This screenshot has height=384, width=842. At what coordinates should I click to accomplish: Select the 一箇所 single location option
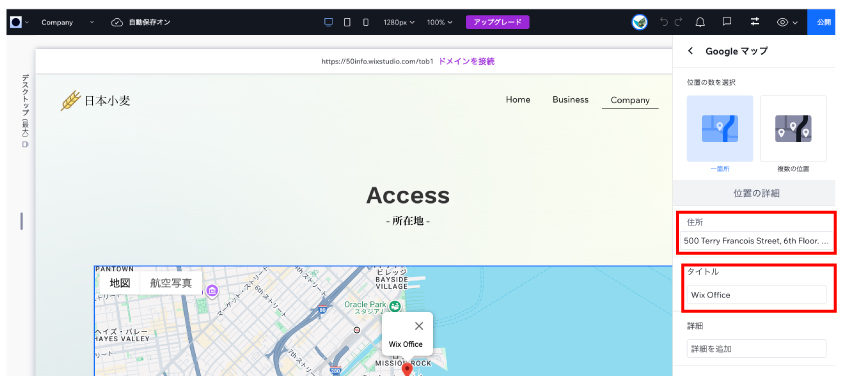[x=720, y=129]
